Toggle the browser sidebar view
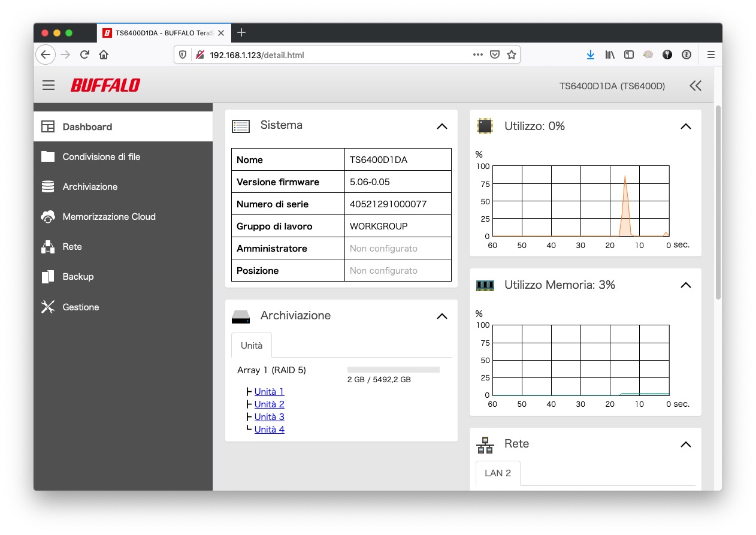Screen dimensions: 756x535 pos(629,55)
